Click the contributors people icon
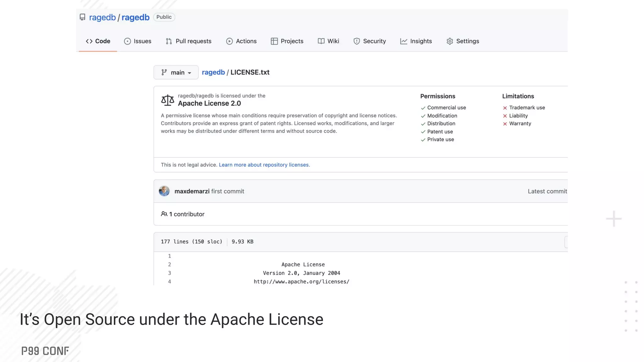The height and width of the screenshot is (362, 644). point(164,214)
